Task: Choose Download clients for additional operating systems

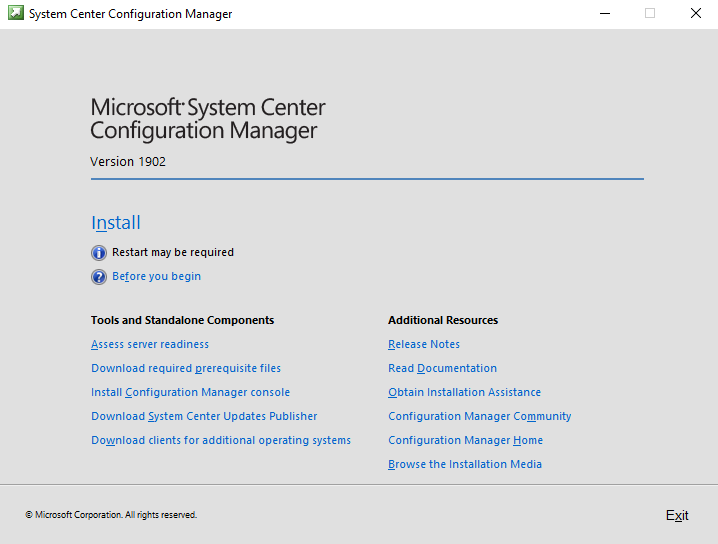Action: (221, 440)
